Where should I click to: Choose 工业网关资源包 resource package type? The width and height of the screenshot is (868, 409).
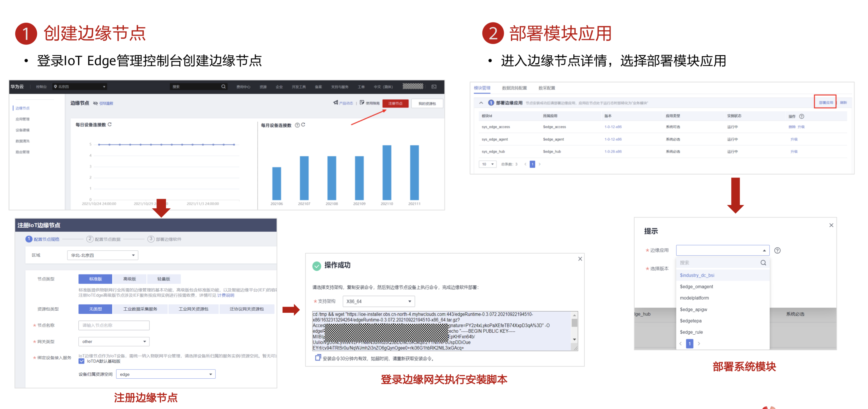click(x=193, y=309)
